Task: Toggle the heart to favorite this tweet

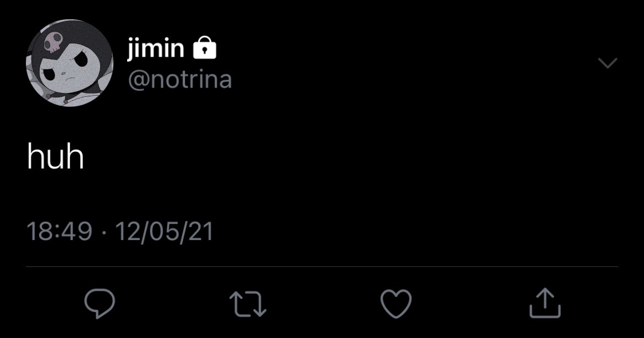Action: [396, 303]
